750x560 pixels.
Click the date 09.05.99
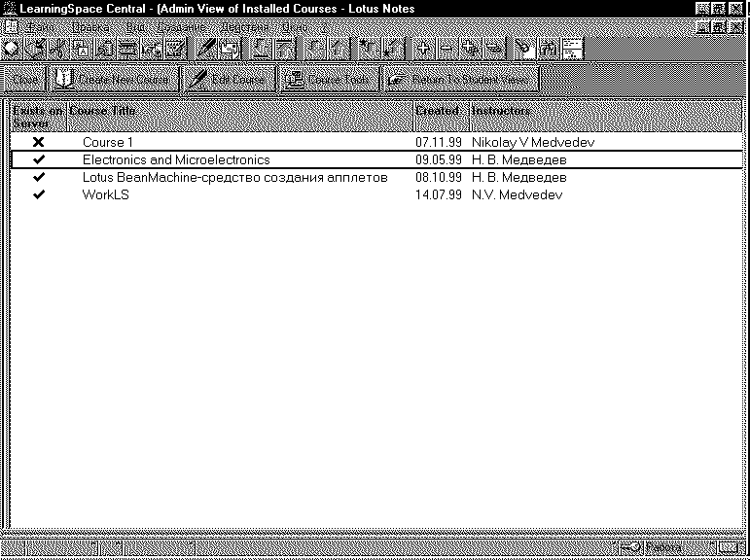[439, 159]
